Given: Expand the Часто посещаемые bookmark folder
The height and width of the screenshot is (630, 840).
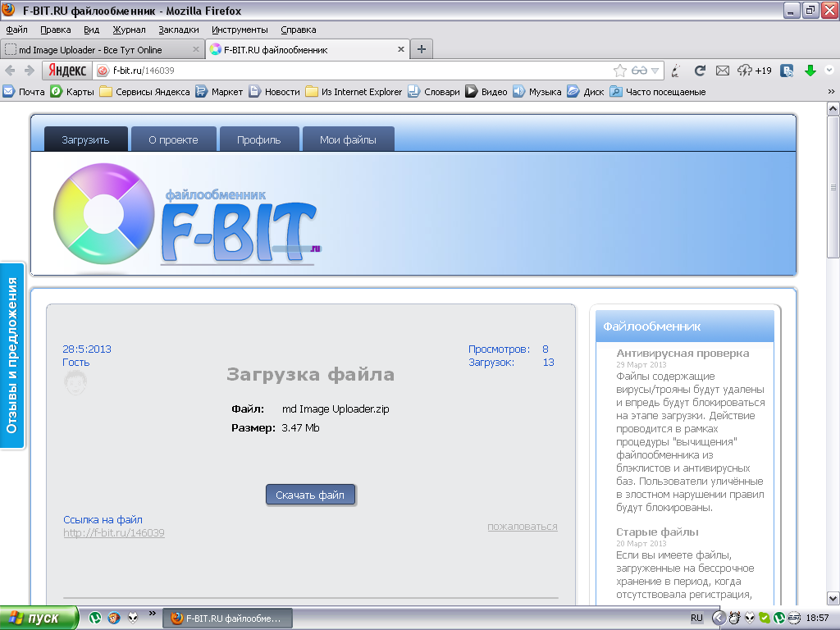Looking at the screenshot, I should pos(658,92).
